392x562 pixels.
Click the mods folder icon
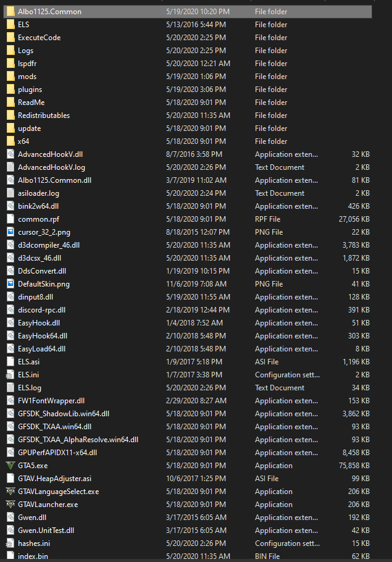click(x=10, y=77)
